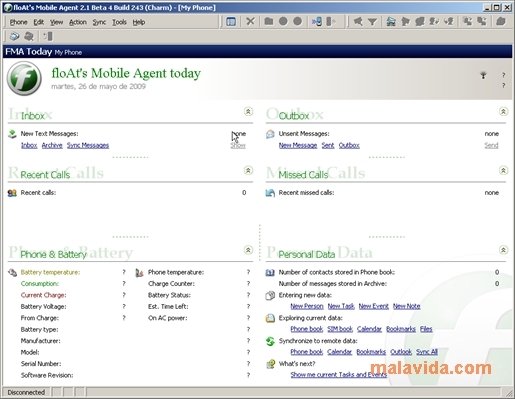
Task: Open Calendar under Synchronize to remote data
Action: point(340,352)
